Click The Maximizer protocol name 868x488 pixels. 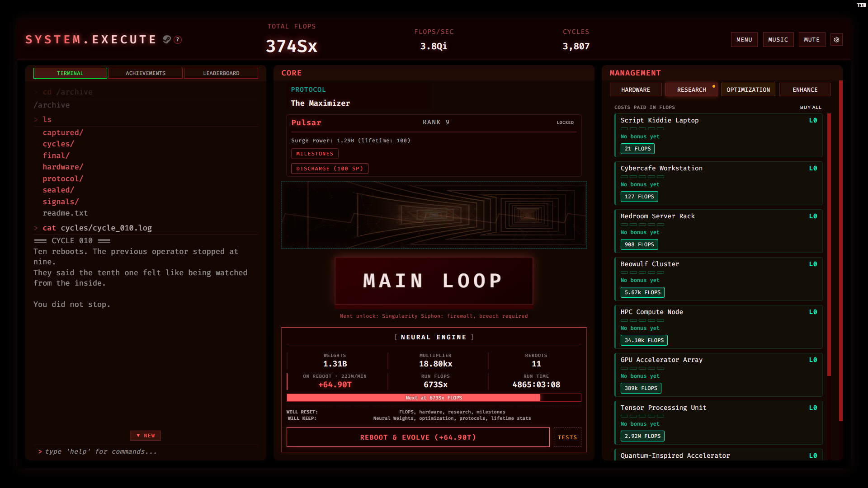coord(320,103)
